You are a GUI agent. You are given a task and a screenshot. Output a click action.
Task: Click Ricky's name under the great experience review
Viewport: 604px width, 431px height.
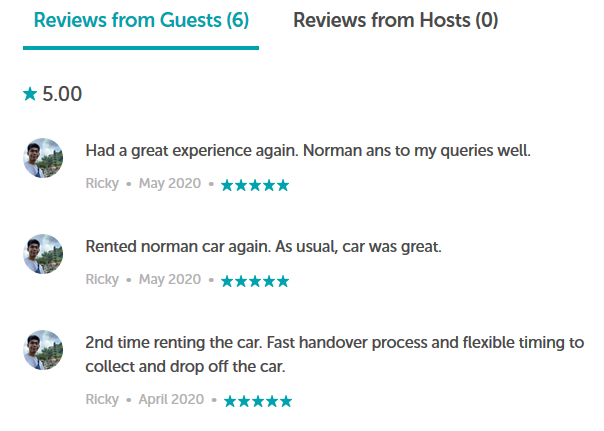[102, 183]
